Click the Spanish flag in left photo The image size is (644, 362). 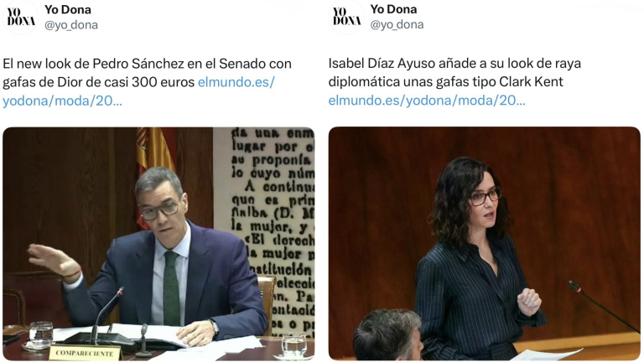pyautogui.click(x=154, y=164)
